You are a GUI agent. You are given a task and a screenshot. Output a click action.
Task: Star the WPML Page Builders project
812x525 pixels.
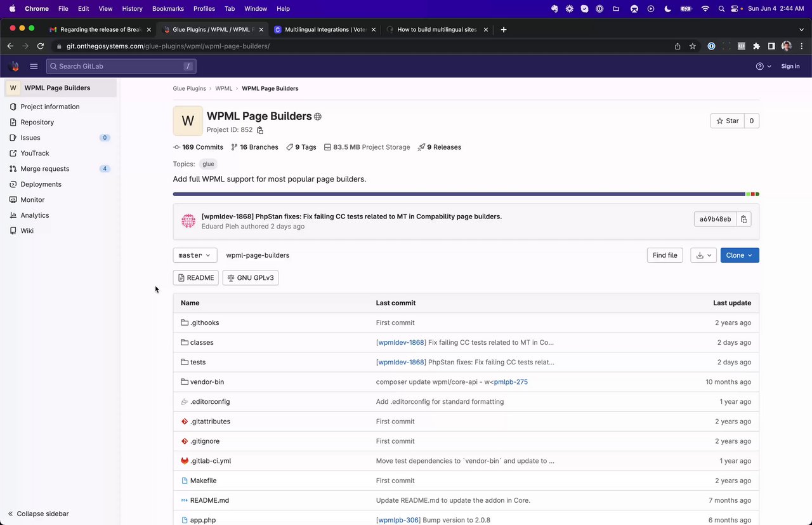[727, 121]
